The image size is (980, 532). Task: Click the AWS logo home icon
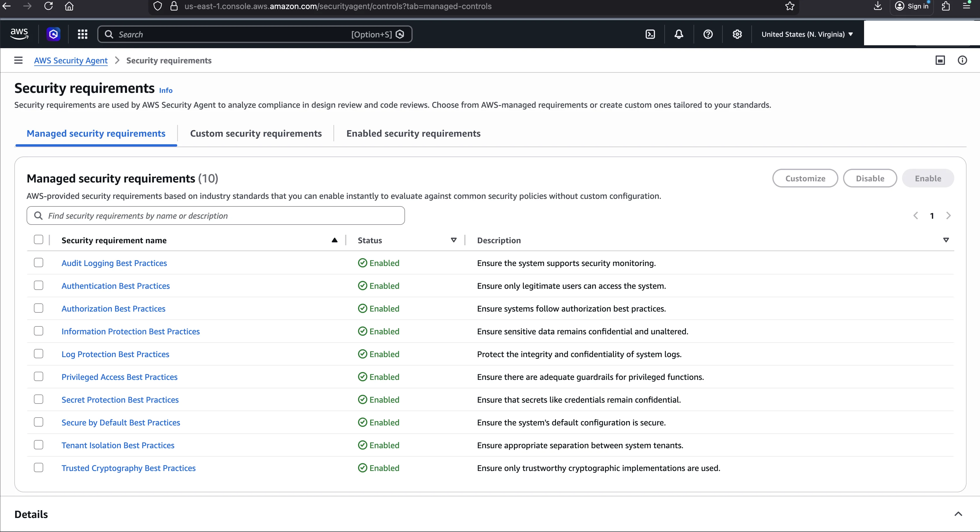(19, 34)
